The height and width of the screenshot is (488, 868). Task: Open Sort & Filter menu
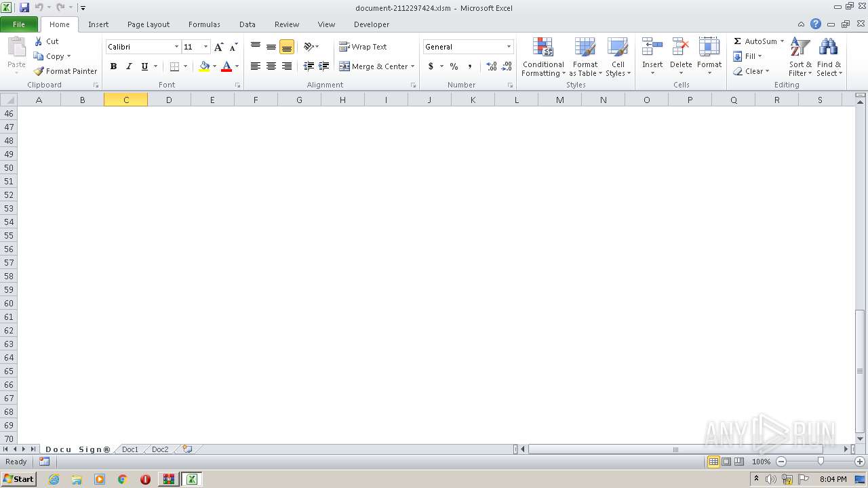tap(800, 58)
